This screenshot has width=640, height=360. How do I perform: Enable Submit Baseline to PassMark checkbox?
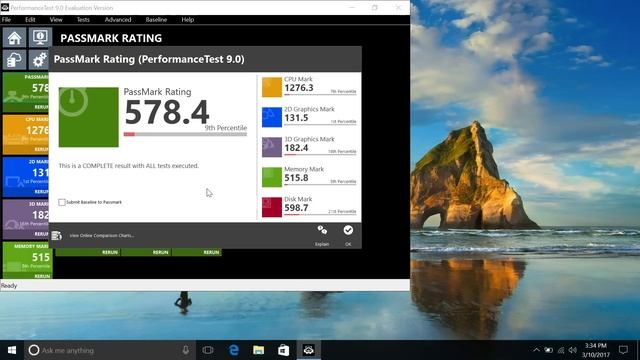62,202
